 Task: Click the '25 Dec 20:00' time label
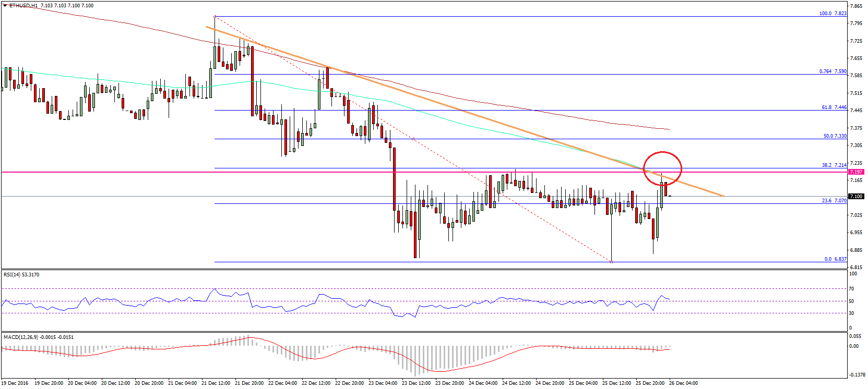tap(650, 383)
